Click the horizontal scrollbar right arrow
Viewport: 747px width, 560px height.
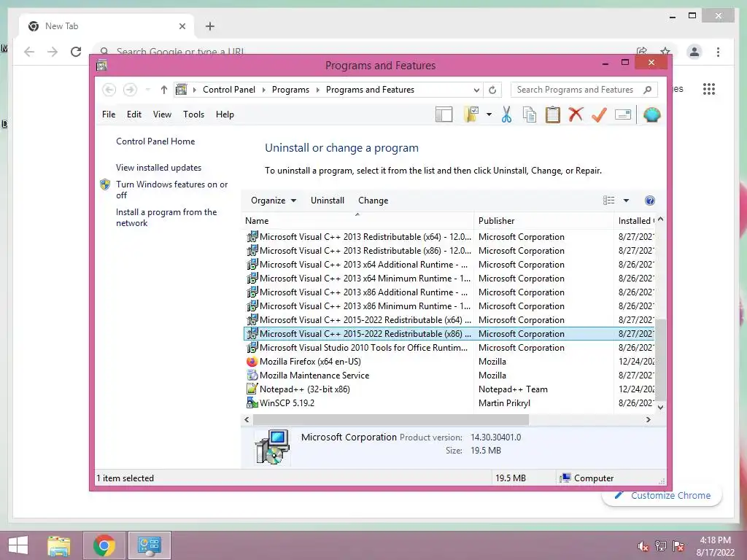tap(648, 419)
